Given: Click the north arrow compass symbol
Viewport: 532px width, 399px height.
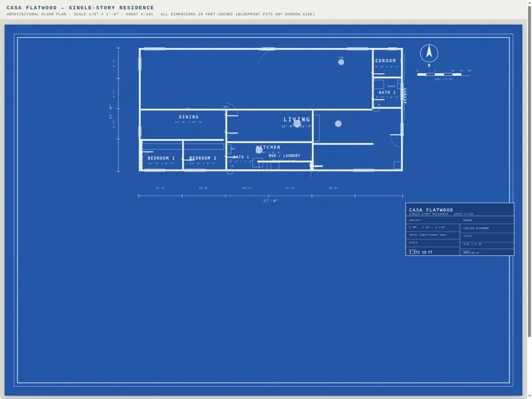Looking at the screenshot, I should point(429,53).
